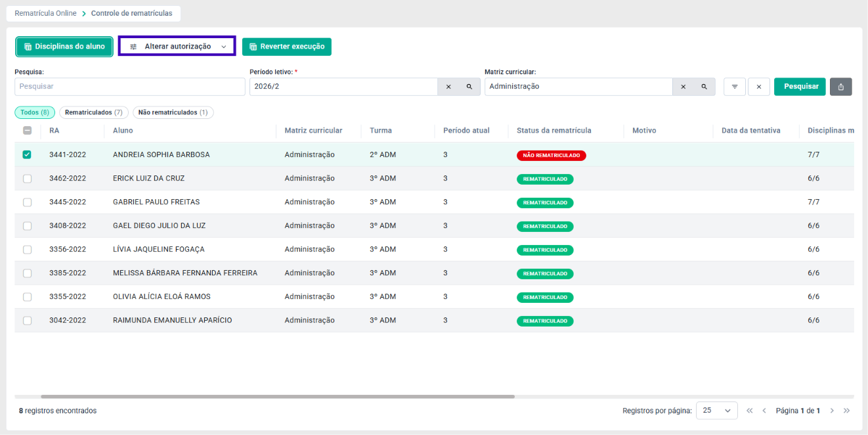Screen dimensions: 868x435
Task: Open Matriz curricular lookup magnifier icon
Action: [x=704, y=87]
